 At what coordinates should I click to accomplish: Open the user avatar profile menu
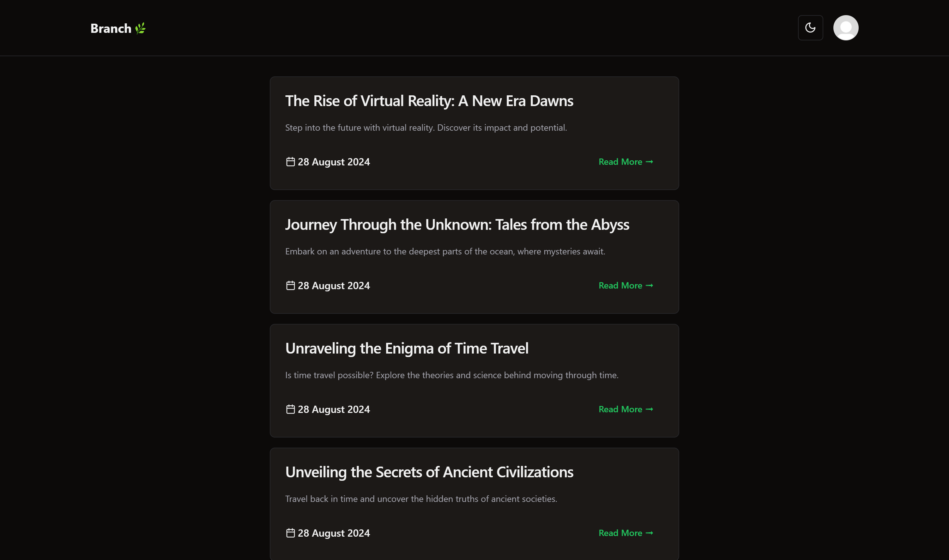point(845,27)
